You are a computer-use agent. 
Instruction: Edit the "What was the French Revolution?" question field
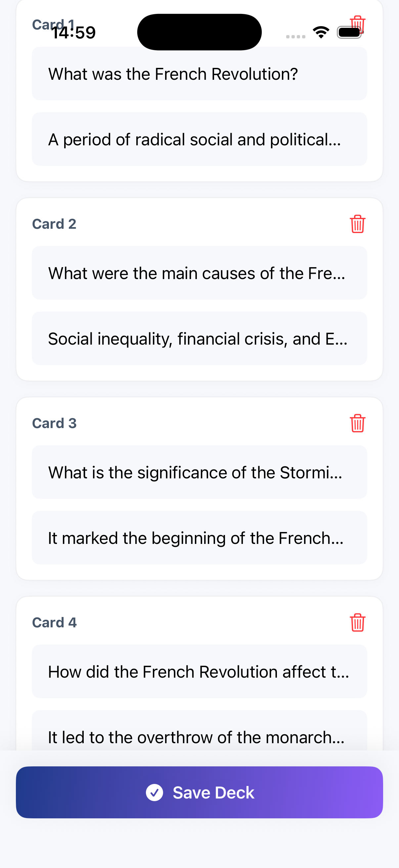199,74
